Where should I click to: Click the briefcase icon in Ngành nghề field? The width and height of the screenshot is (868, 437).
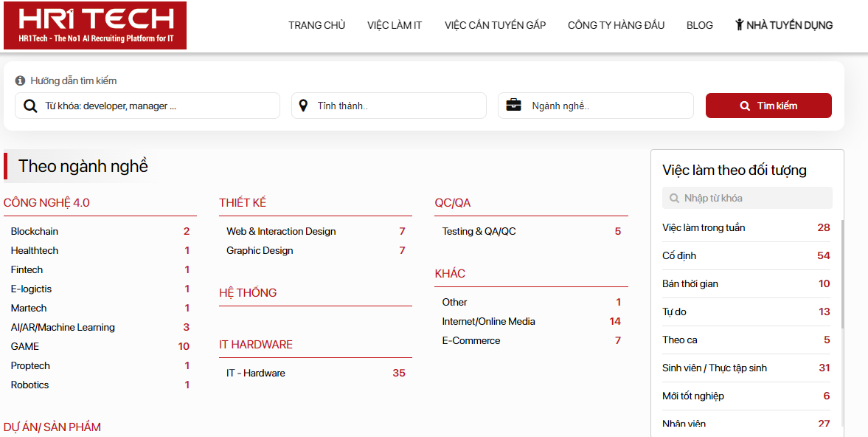click(x=514, y=106)
